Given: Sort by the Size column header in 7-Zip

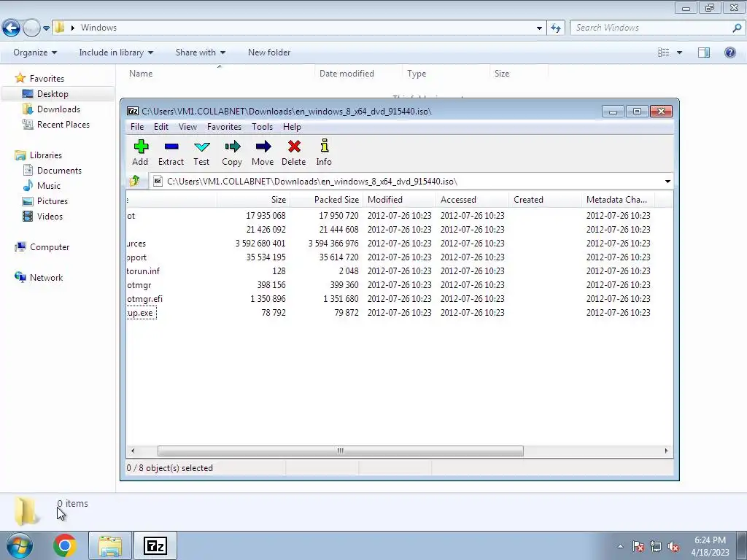Looking at the screenshot, I should [253, 200].
